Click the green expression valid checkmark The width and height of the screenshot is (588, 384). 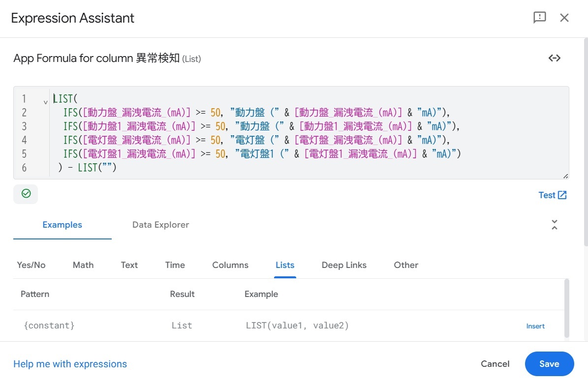coord(26,194)
